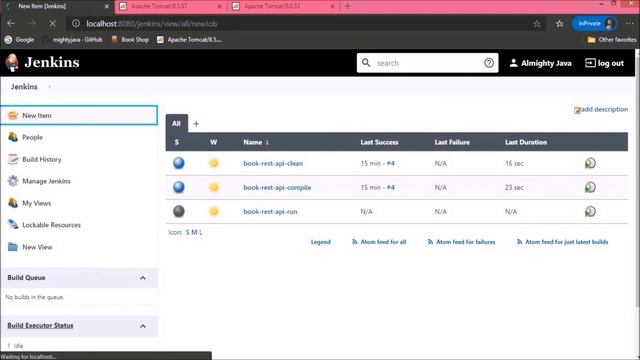Open browser settings and more menu
This screenshot has height=360, width=640.
[630, 24]
